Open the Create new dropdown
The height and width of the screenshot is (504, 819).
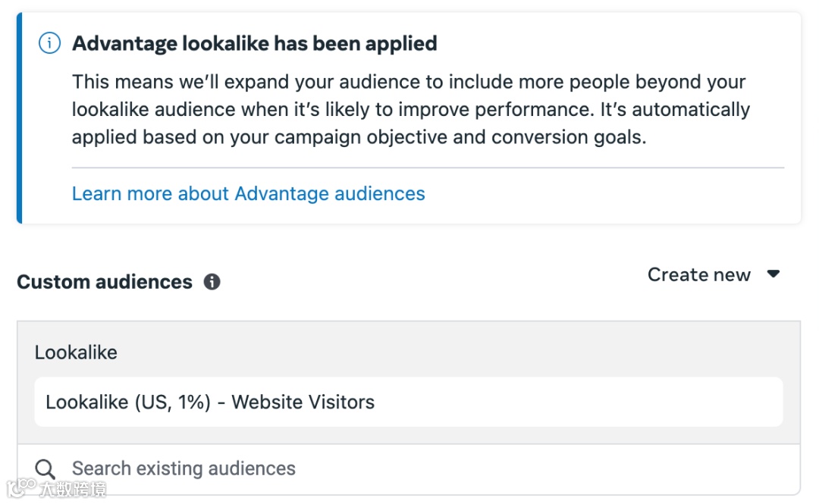(699, 274)
